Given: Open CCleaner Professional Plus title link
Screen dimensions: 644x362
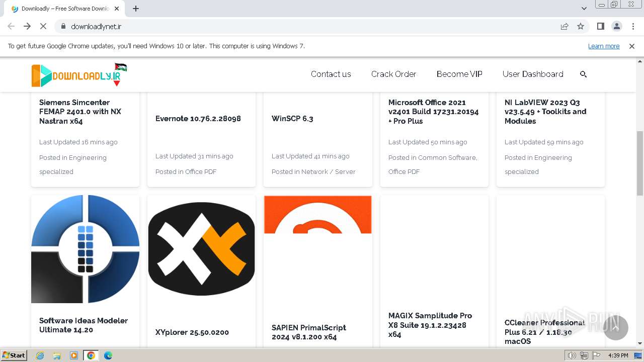Looking at the screenshot, I should [x=545, y=332].
